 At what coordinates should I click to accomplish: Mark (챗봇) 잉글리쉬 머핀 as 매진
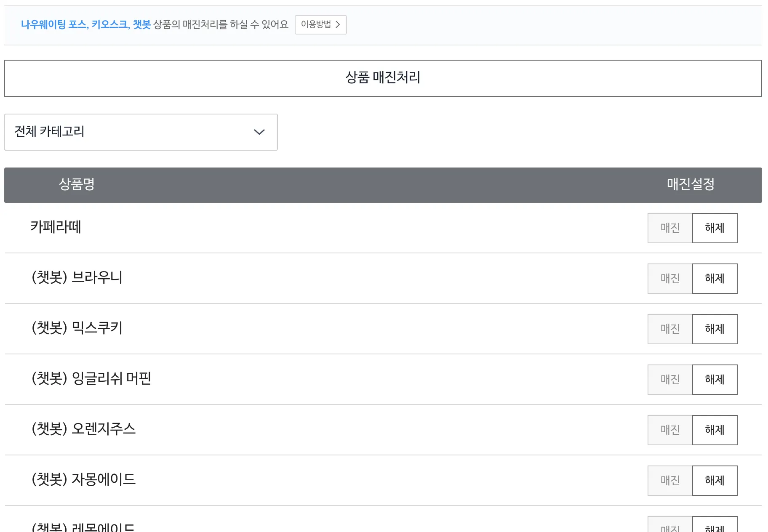[670, 380]
